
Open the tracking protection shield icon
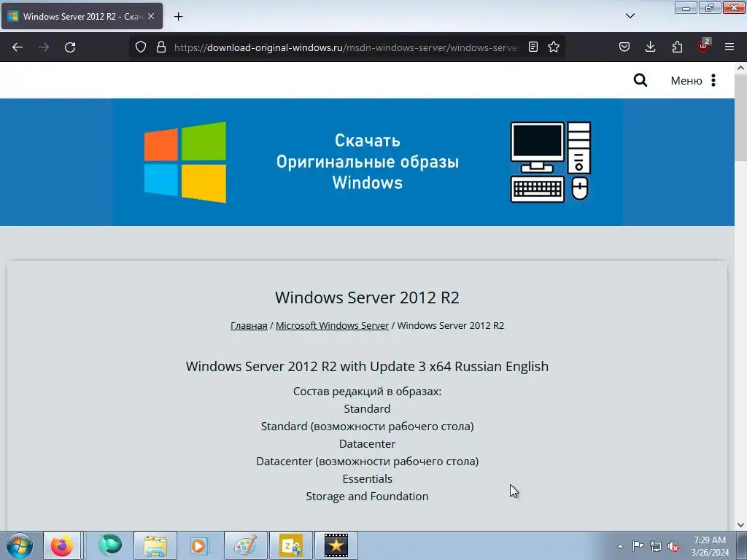(x=141, y=47)
